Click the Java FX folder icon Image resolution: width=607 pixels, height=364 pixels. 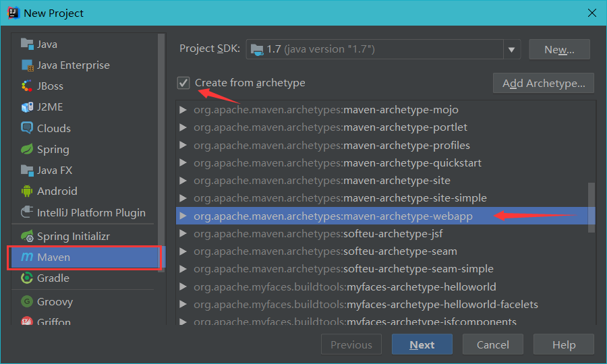(27, 170)
